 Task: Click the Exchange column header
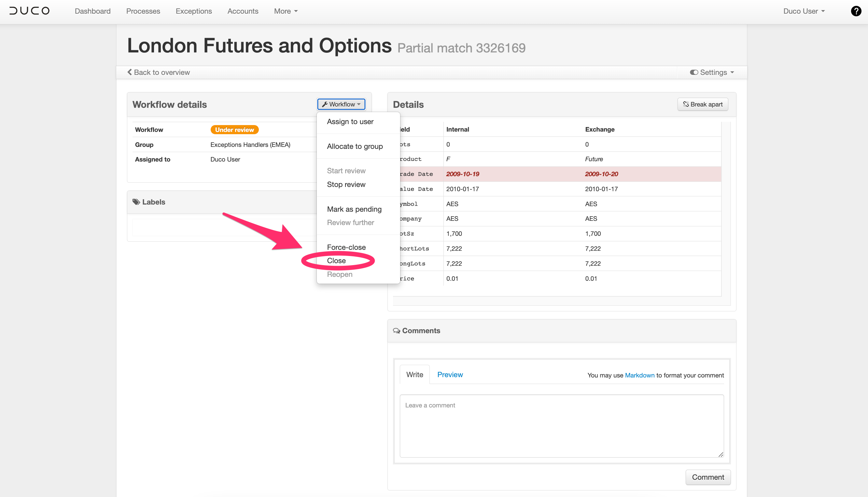tap(599, 129)
